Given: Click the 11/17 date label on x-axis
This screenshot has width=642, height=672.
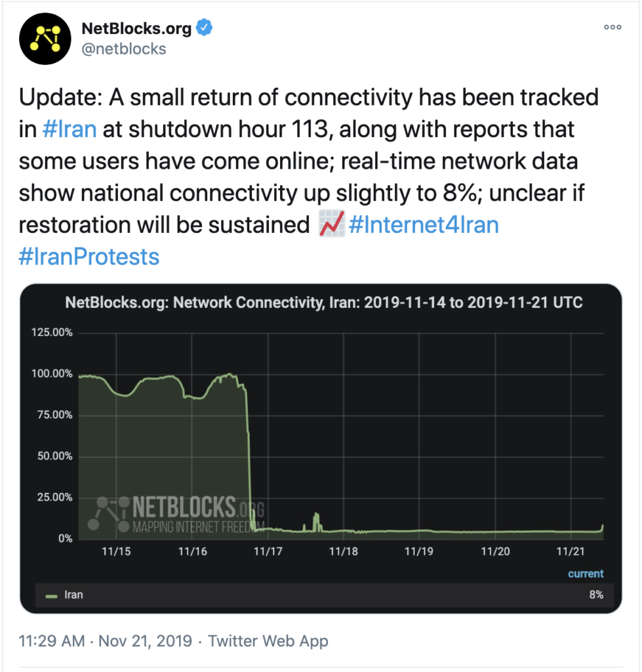Looking at the screenshot, I should [x=268, y=552].
